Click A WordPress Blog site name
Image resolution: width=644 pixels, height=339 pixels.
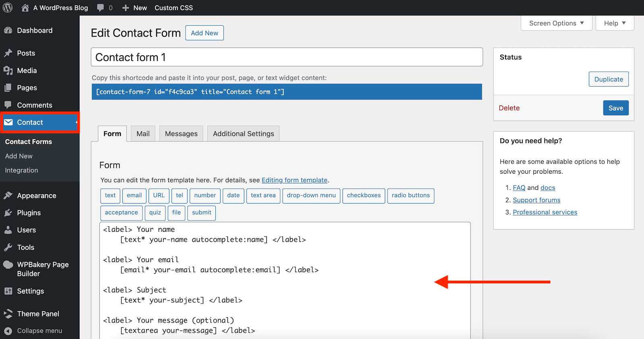pyautogui.click(x=60, y=8)
